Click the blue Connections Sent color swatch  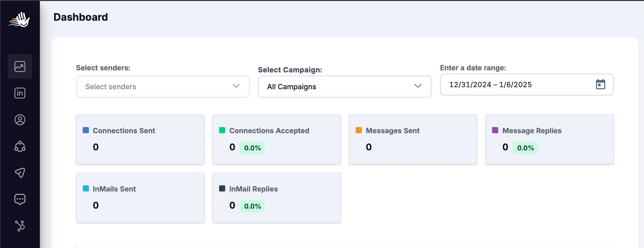(x=86, y=130)
